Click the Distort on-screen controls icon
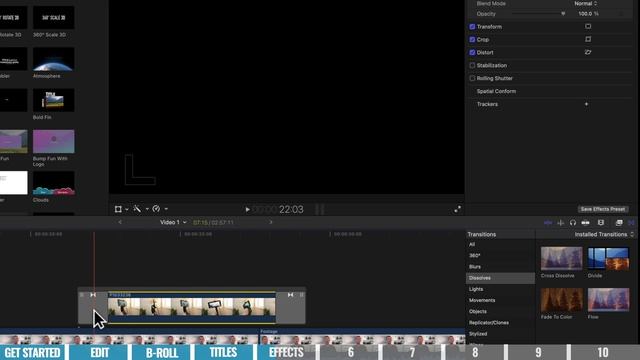640x360 pixels. point(588,52)
